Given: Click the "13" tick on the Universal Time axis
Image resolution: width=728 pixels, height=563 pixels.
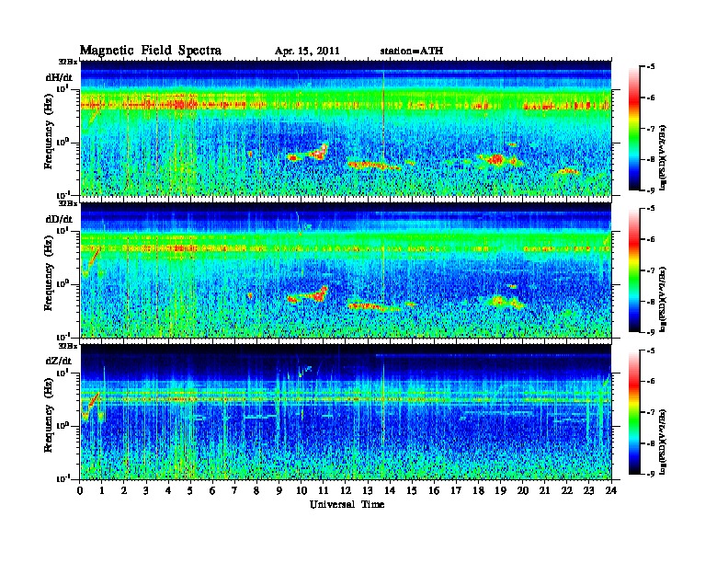Looking at the screenshot, I should coord(368,491).
